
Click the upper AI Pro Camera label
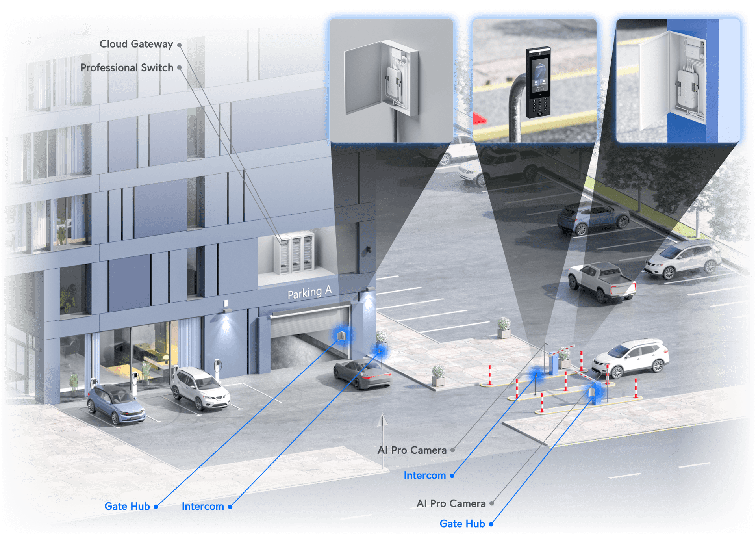(x=412, y=450)
